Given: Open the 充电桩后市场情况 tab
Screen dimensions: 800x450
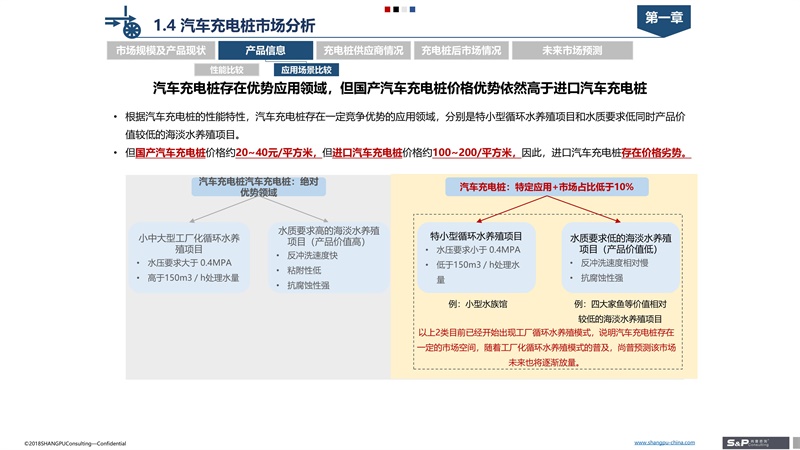Looking at the screenshot, I should 461,50.
